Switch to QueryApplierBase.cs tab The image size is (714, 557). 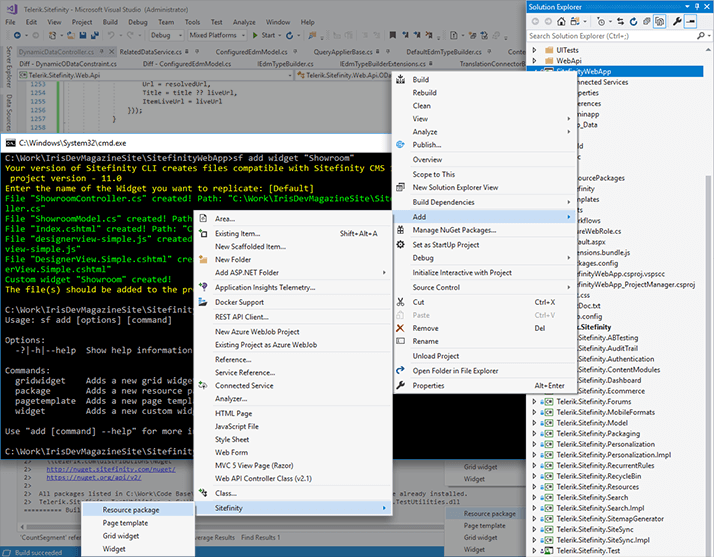(343, 52)
